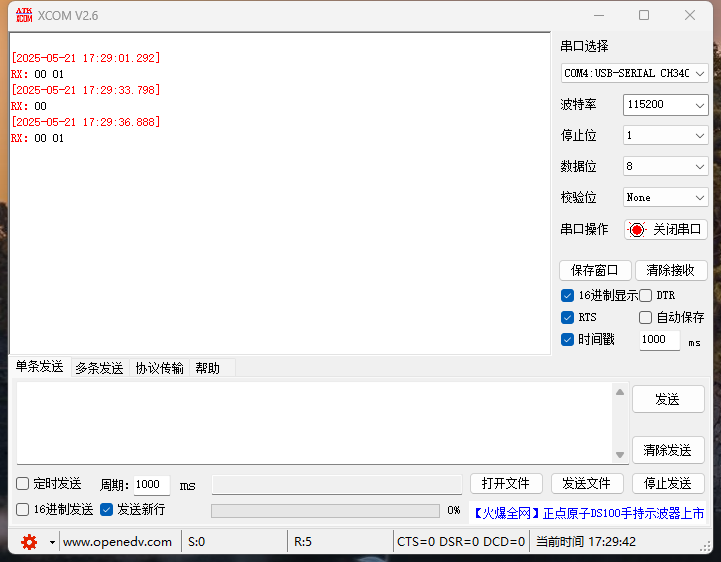Image resolution: width=721 pixels, height=562 pixels.
Task: Minimize the XCOM window
Action: click(599, 15)
